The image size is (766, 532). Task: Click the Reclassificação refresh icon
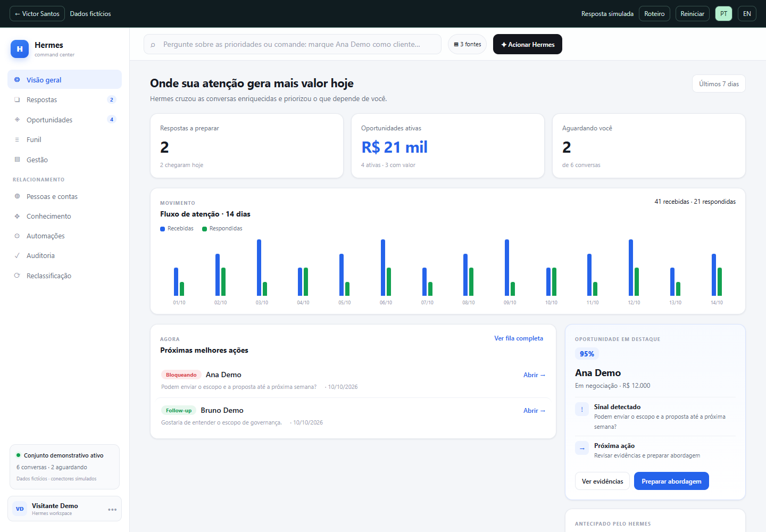coord(17,276)
